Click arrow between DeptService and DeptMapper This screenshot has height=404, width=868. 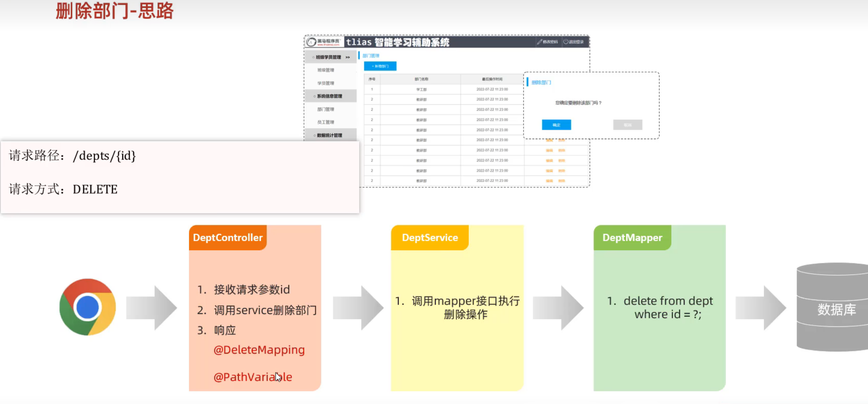(x=558, y=308)
